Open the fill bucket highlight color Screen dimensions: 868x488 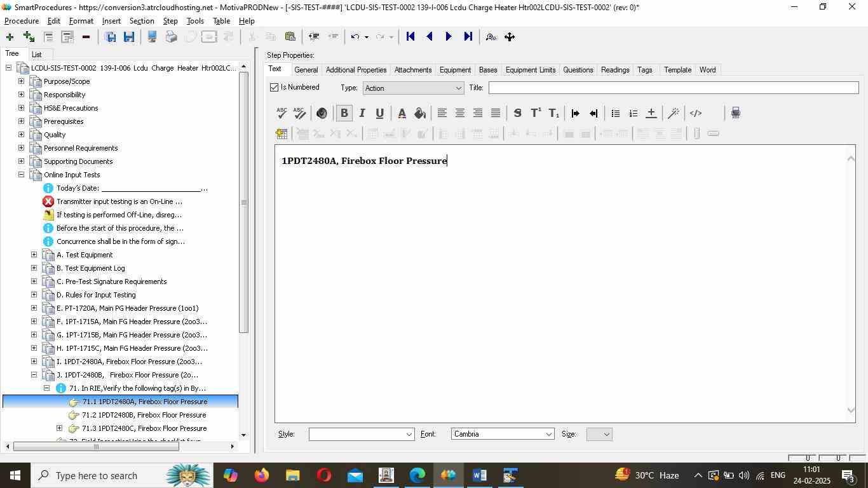419,113
